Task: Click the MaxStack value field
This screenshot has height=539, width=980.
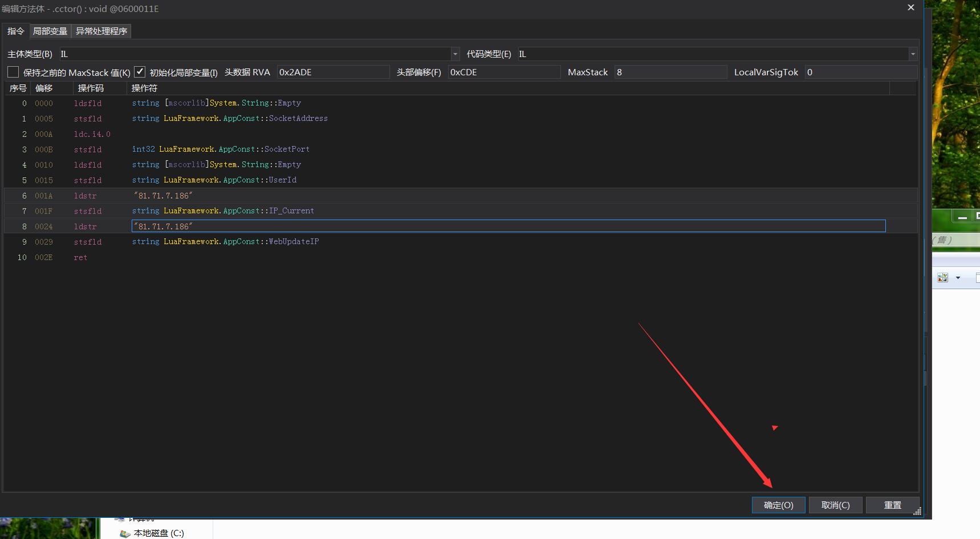Action: pyautogui.click(x=670, y=72)
